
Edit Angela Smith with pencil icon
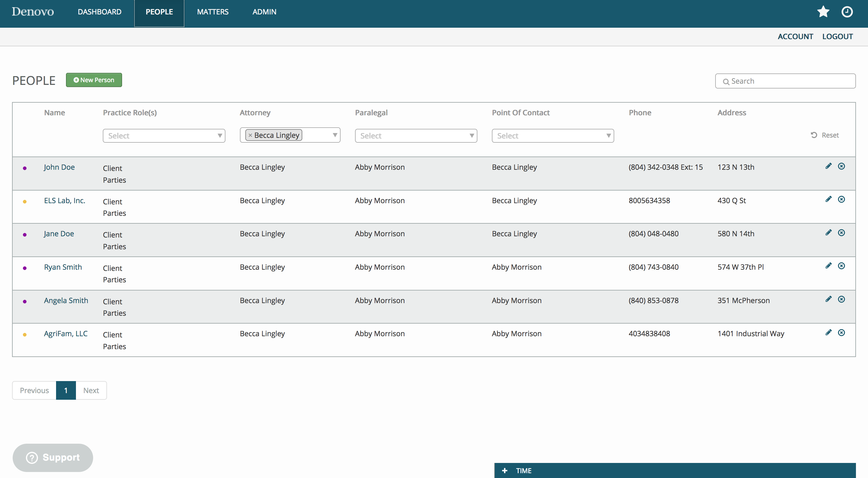click(828, 299)
